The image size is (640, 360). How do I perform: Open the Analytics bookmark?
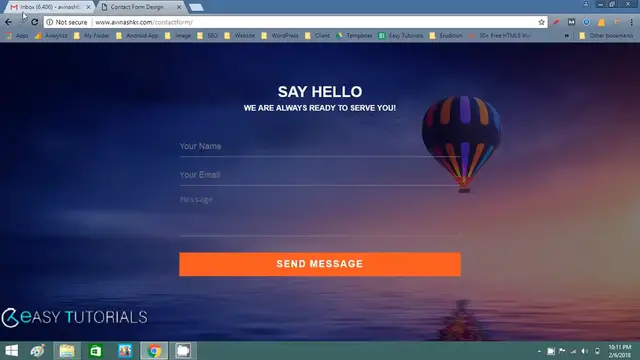click(x=51, y=36)
